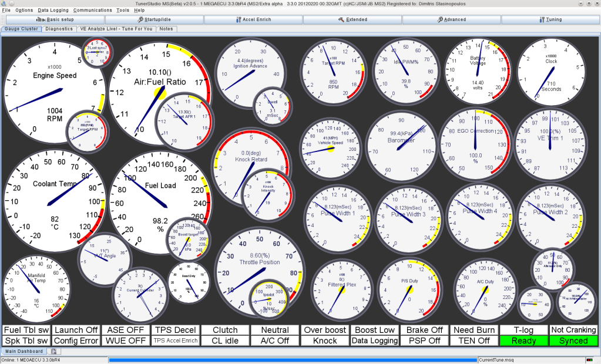Select the Knock Retard gauge
601x364 pixels.
(251, 167)
